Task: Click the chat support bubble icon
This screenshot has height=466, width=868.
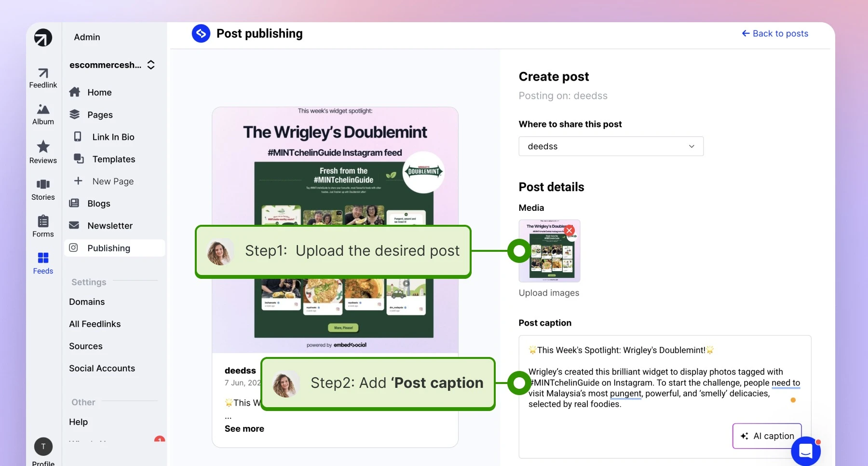Action: pos(806,451)
